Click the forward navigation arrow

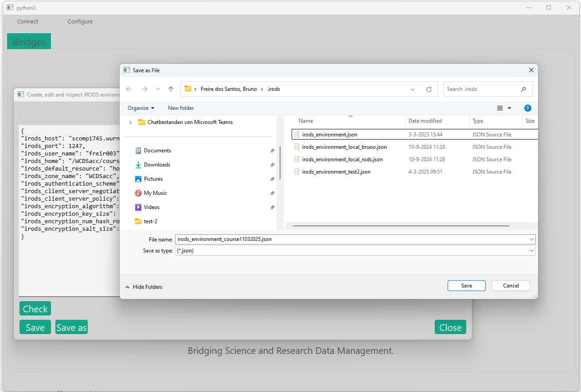144,89
